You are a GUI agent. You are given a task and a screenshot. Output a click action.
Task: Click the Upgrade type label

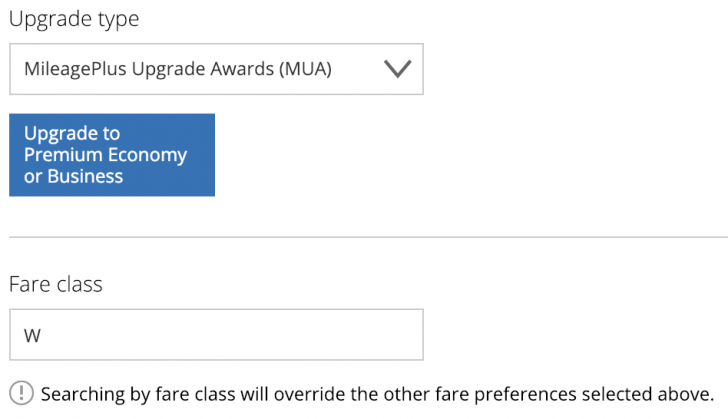[74, 20]
